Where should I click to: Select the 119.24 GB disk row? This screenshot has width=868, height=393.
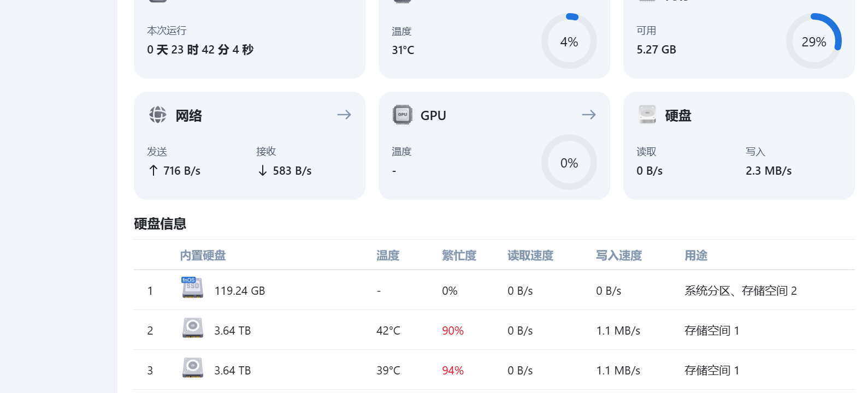click(240, 291)
